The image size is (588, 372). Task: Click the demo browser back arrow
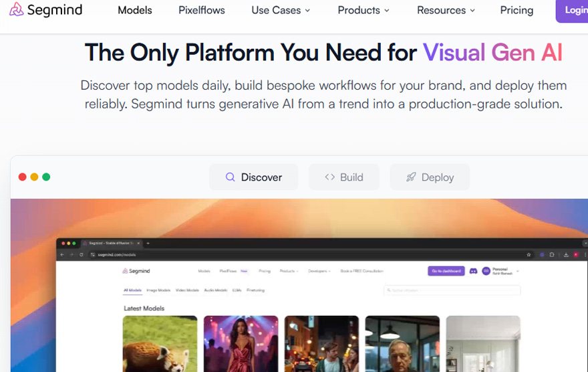[x=62, y=254]
